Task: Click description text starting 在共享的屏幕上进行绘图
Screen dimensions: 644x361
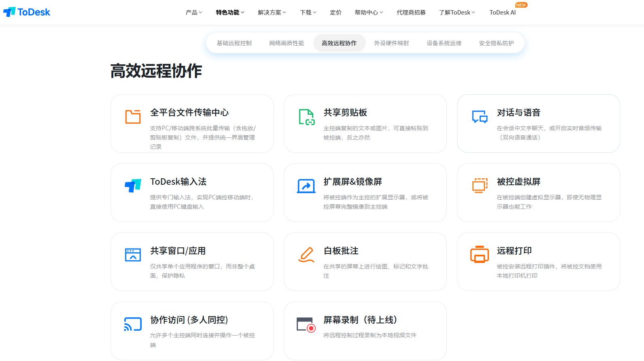Action: coord(376,271)
